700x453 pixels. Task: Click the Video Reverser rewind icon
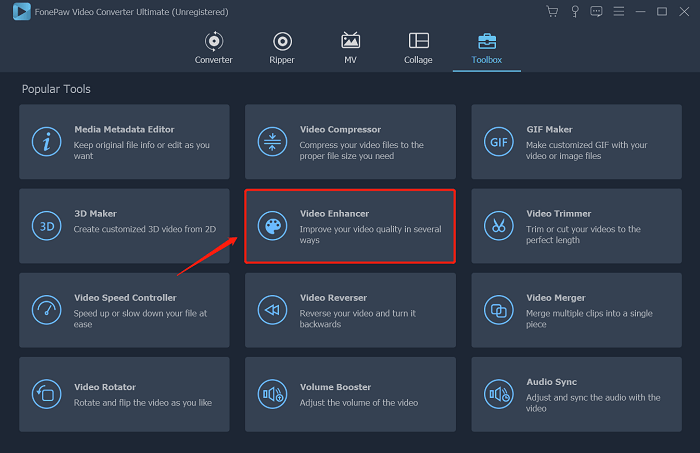tap(272, 310)
